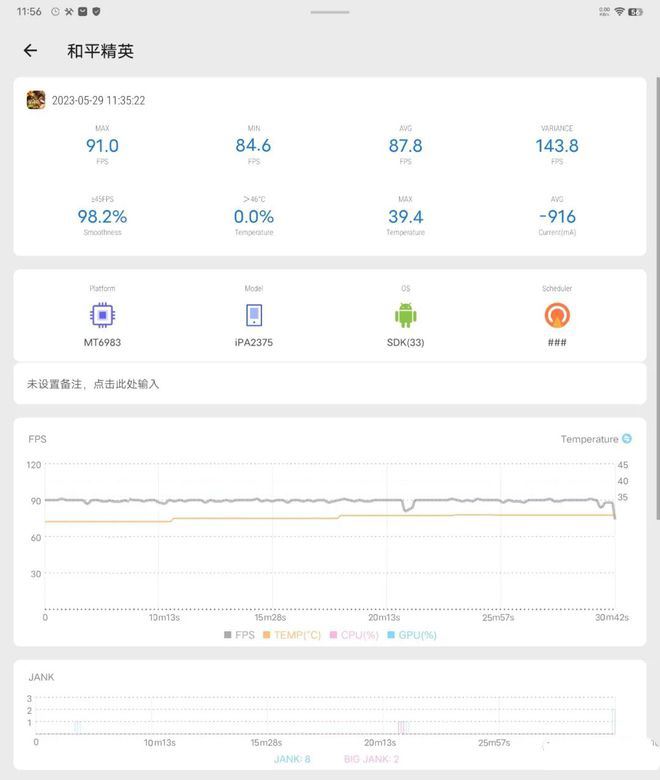Tap the battery indicator in status bar
Image resolution: width=660 pixels, height=780 pixels.
tap(635, 11)
